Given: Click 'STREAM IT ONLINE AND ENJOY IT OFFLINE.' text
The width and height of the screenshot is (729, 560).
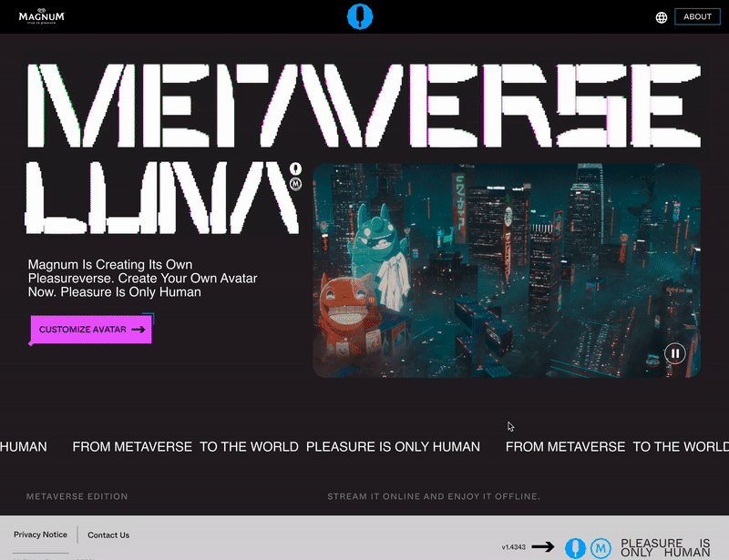Looking at the screenshot, I should [434, 496].
